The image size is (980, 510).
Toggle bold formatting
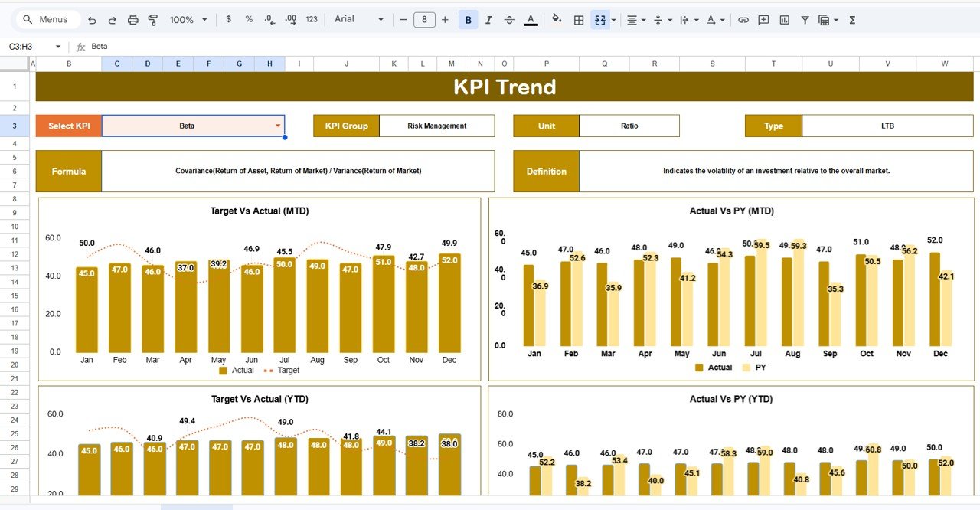pyautogui.click(x=468, y=19)
